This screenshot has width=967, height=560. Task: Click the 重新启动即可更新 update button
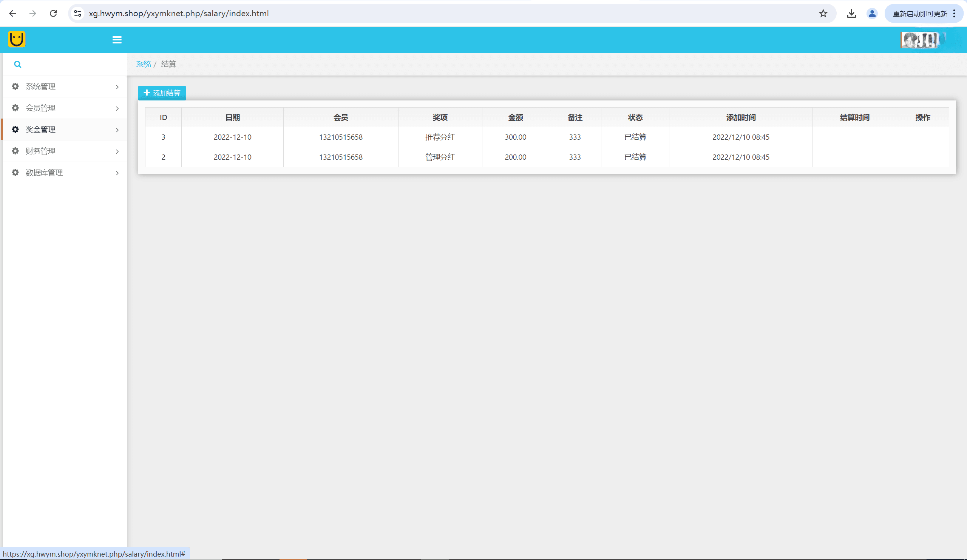[x=919, y=14]
